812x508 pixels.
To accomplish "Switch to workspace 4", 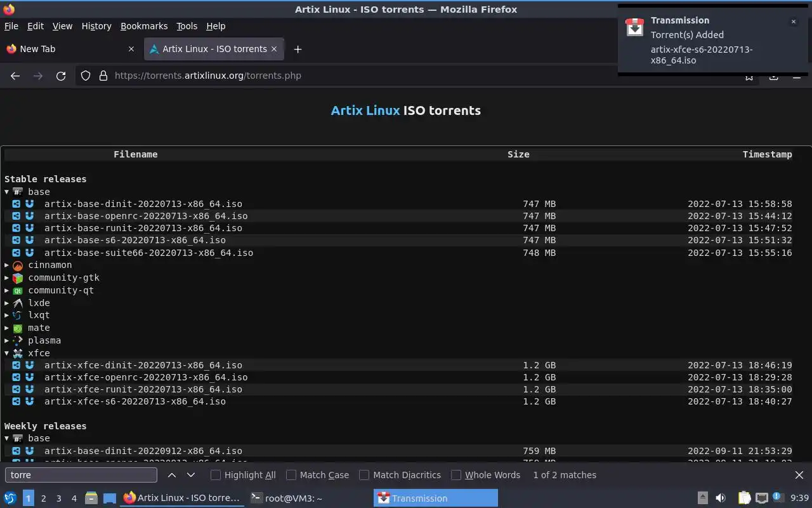I will click(x=74, y=498).
